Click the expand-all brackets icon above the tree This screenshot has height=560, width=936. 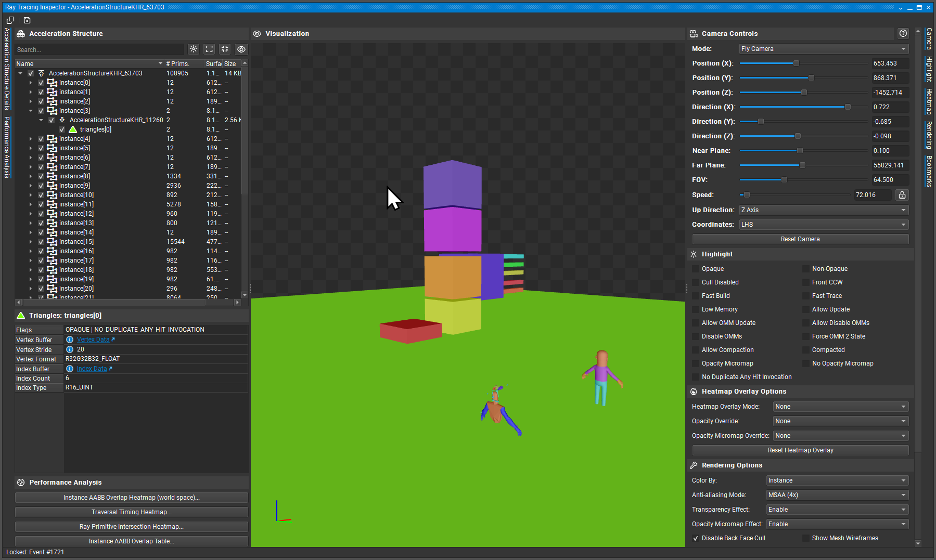click(x=209, y=49)
